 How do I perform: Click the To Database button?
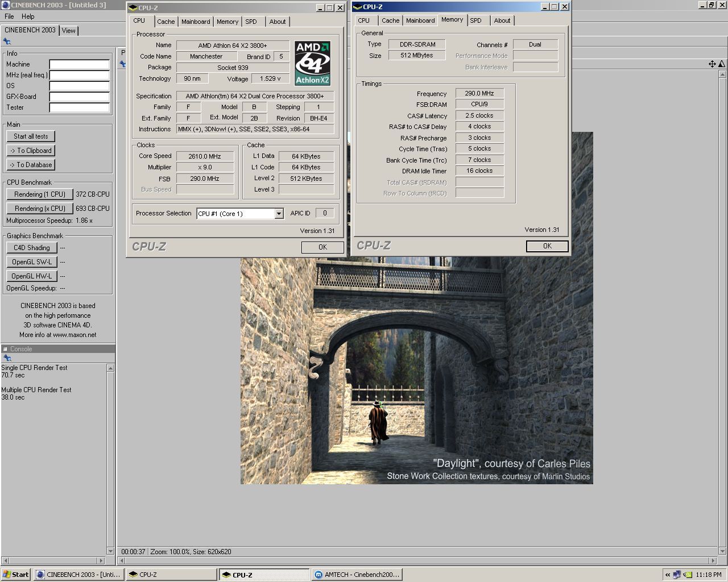tap(31, 165)
